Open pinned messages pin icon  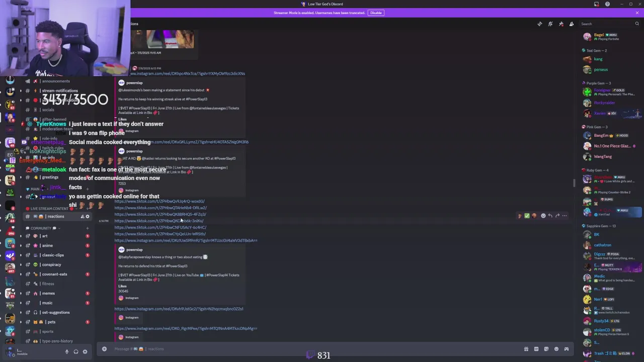(x=561, y=24)
